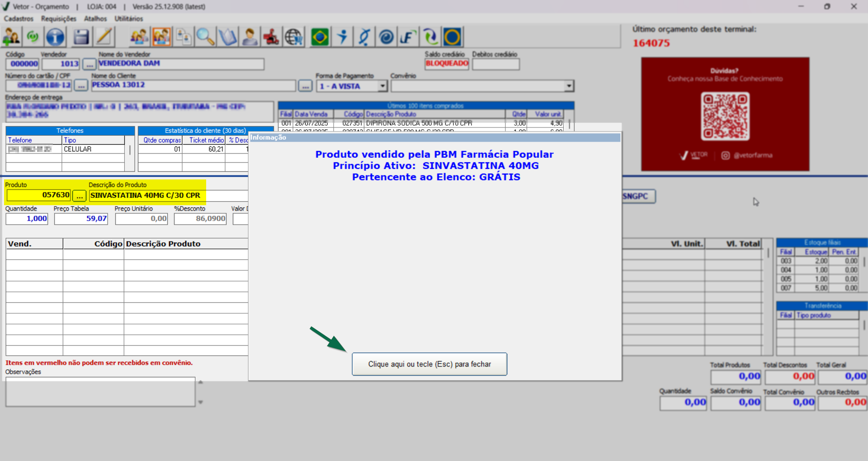Click the group of people toolbar icon
This screenshot has height=461, width=868.
point(139,37)
